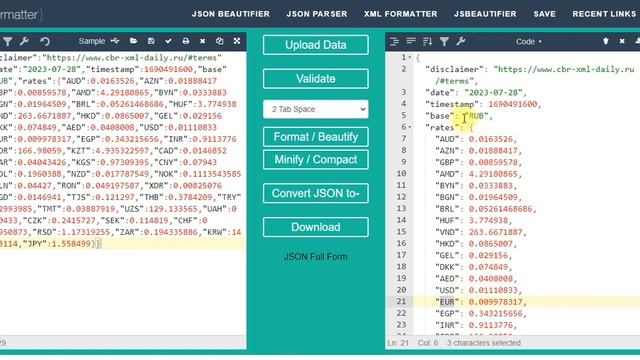This screenshot has width=640, height=360.
Task: Click the repair wrench in the right editor toolbar
Action: coord(461,41)
